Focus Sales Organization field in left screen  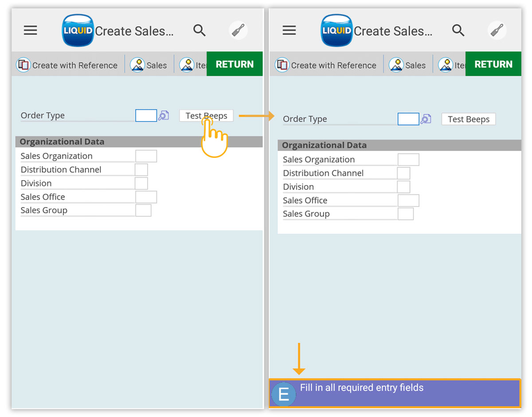pyautogui.click(x=146, y=156)
